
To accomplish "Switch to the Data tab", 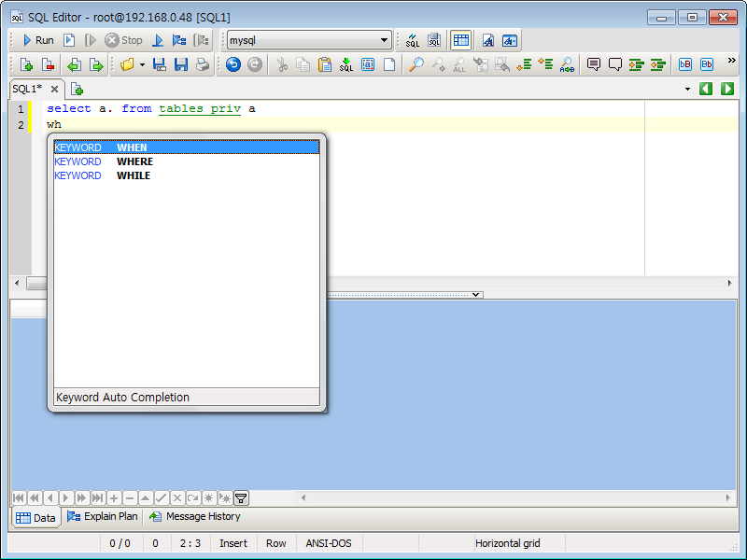I will click(x=35, y=518).
